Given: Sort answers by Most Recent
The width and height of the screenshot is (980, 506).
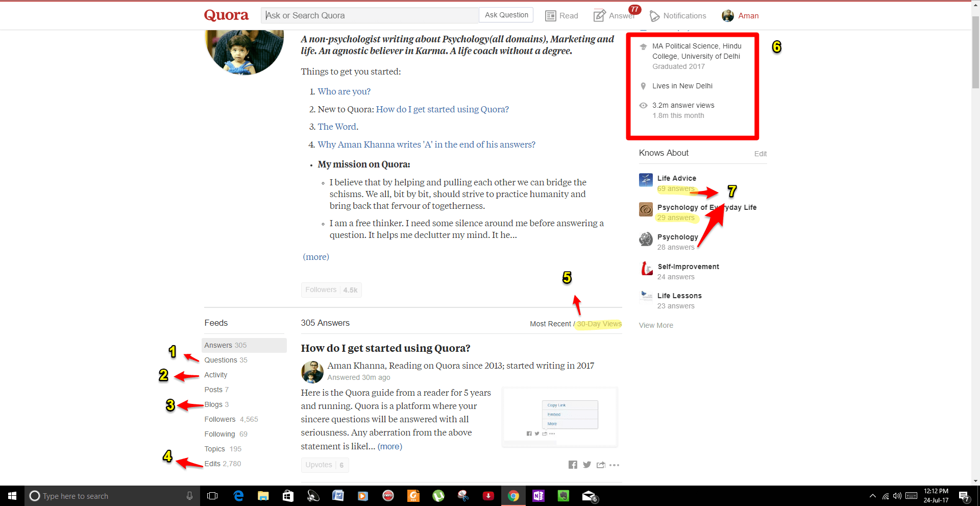Looking at the screenshot, I should point(550,324).
